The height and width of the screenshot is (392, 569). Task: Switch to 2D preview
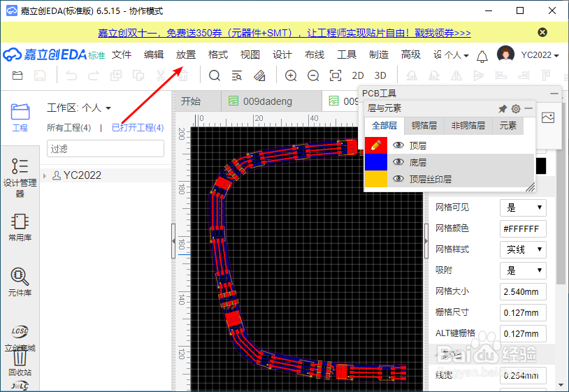[357, 75]
